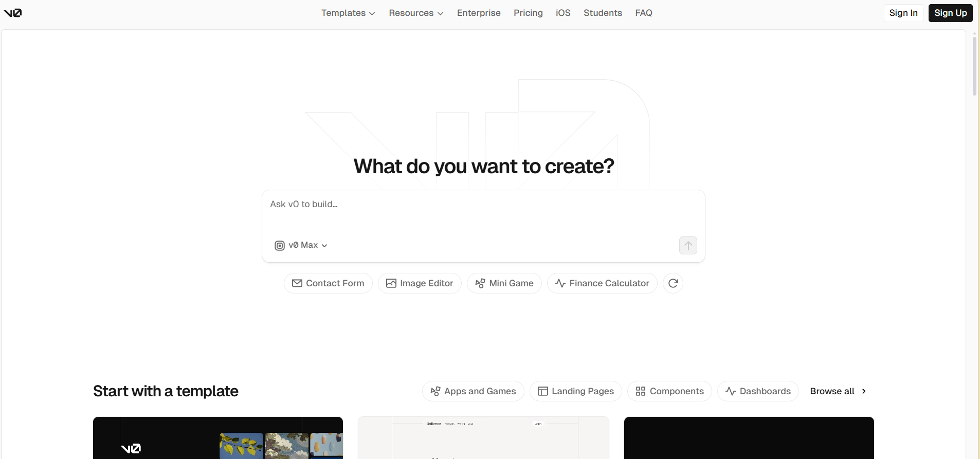Image resolution: width=980 pixels, height=459 pixels.
Task: Show Dashboards templates
Action: 758,391
